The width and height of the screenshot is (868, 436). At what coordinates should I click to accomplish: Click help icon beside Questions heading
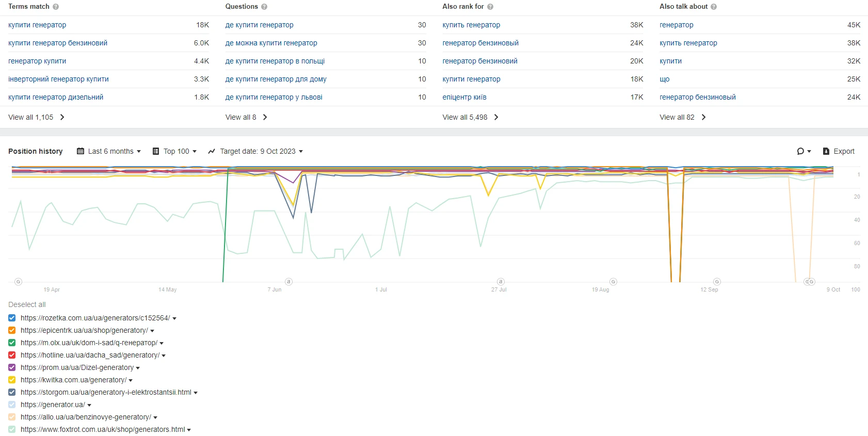point(264,7)
